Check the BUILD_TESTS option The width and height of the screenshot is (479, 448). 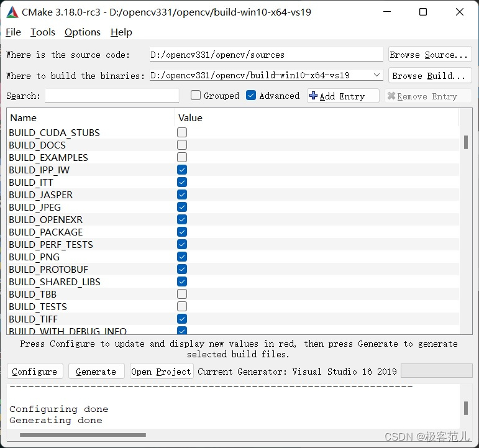182,306
